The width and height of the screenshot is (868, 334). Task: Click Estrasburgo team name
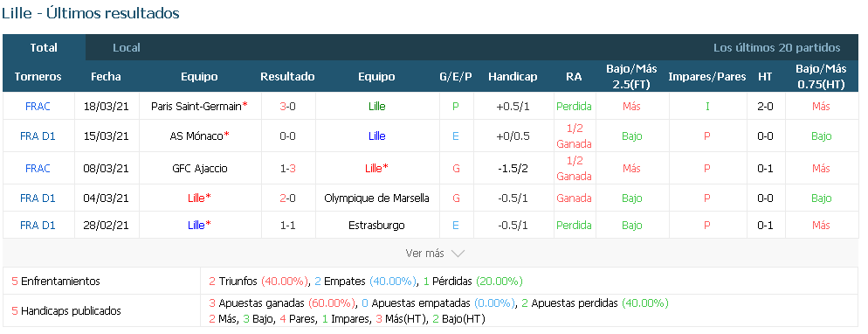pos(376,226)
